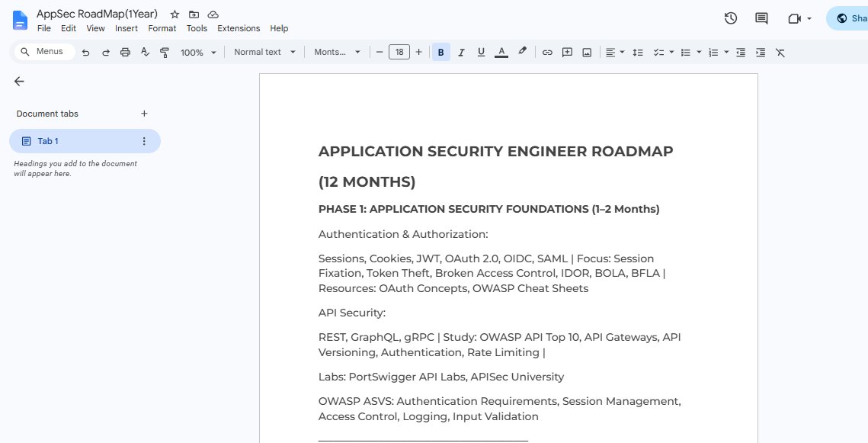Viewport: 868px width, 443px height.
Task: Insert a checklist
Action: 658,52
